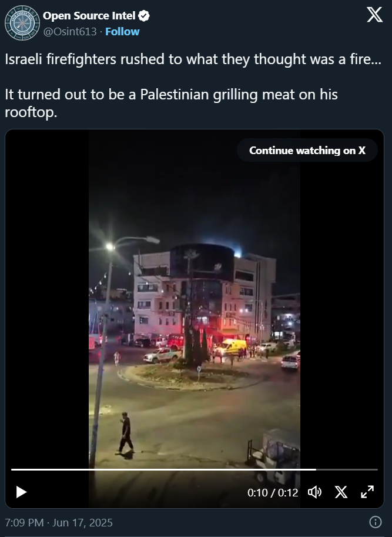Click the verified badge next to account name
The image size is (392, 537).
144,16
